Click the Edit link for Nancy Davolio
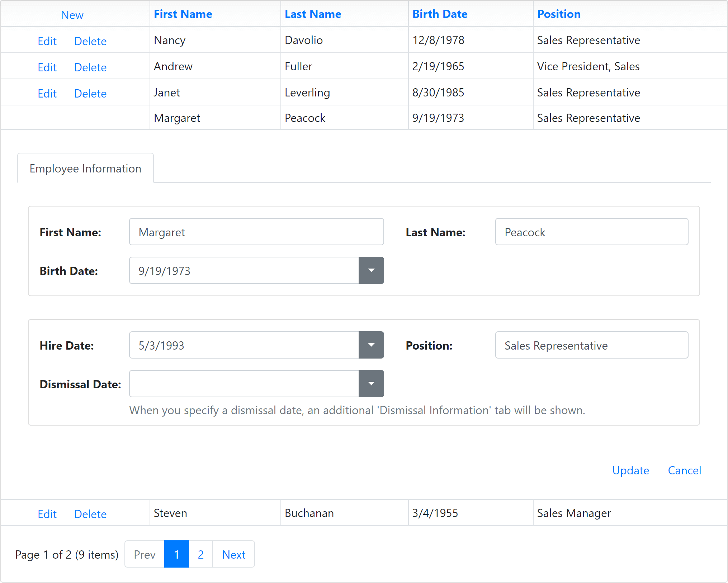The height and width of the screenshot is (583, 728). [x=47, y=40]
